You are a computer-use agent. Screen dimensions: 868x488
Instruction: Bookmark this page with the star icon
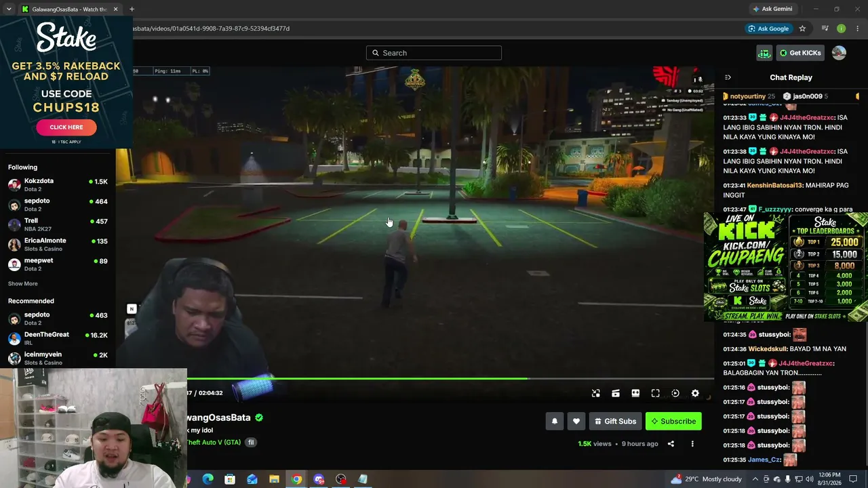(x=803, y=28)
